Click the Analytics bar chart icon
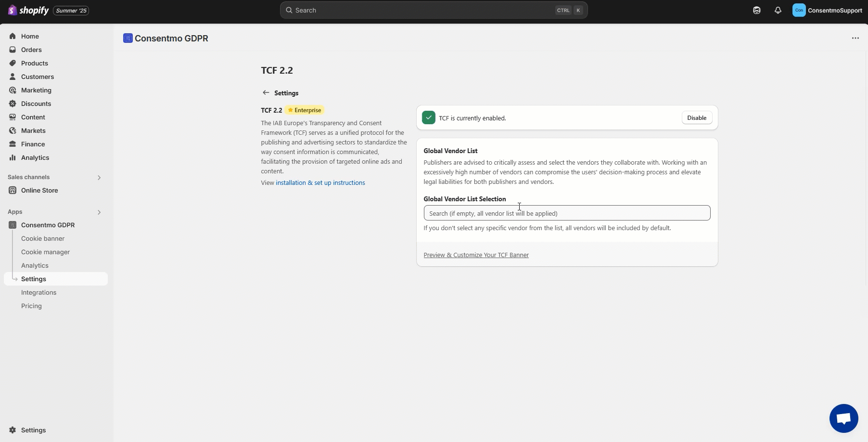The image size is (868, 442). [x=13, y=157]
